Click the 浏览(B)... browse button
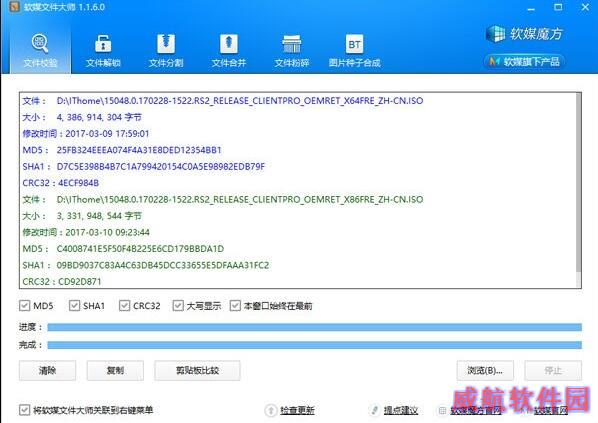This screenshot has width=598, height=423. coord(485,370)
